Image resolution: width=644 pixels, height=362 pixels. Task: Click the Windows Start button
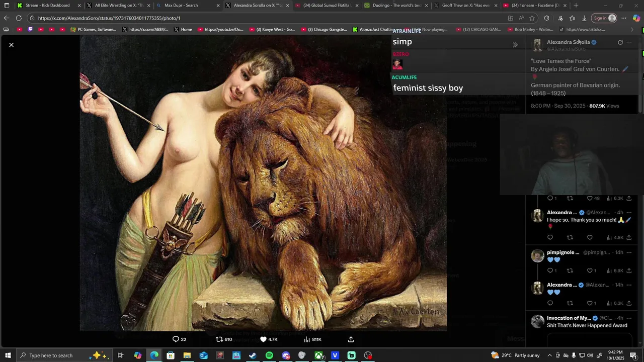[8, 355]
